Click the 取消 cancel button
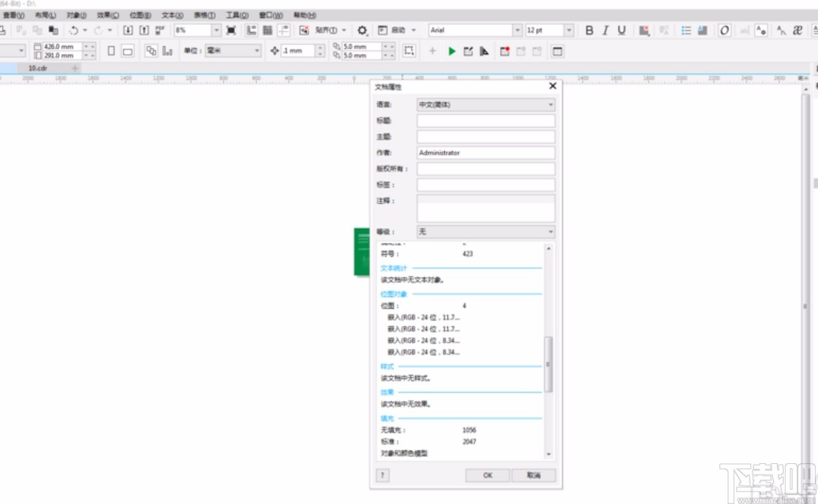The width and height of the screenshot is (818, 504). 533,475
